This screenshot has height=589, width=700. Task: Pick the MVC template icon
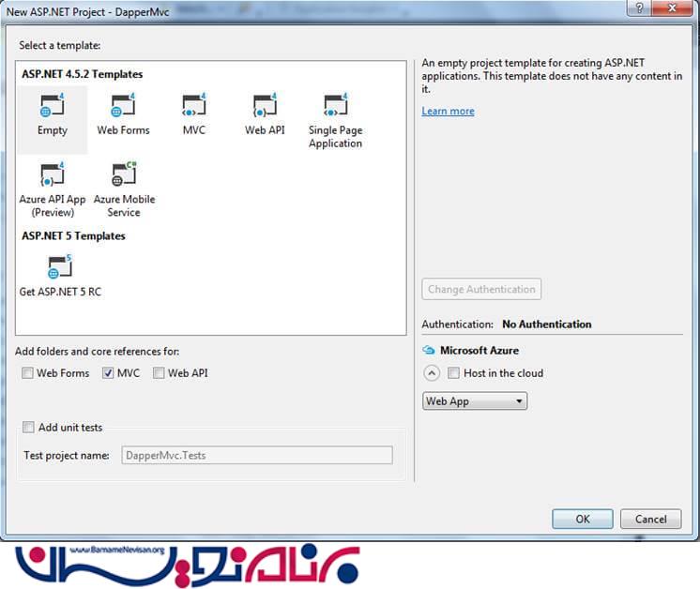click(x=194, y=105)
